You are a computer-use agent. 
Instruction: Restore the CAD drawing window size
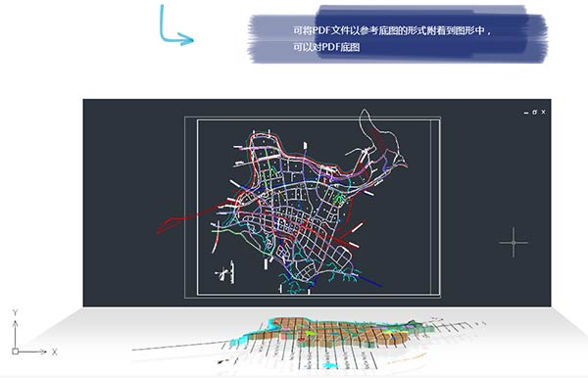click(534, 112)
